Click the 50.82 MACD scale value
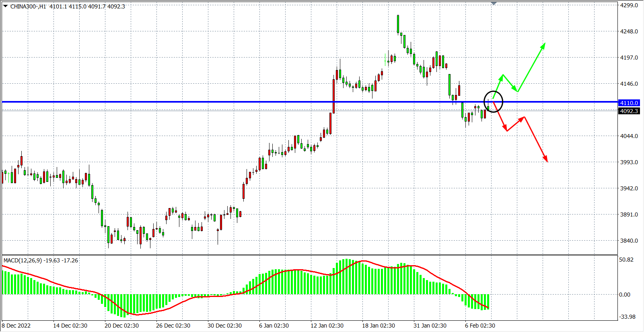Viewport: 644px width, 332px height. coord(626,260)
